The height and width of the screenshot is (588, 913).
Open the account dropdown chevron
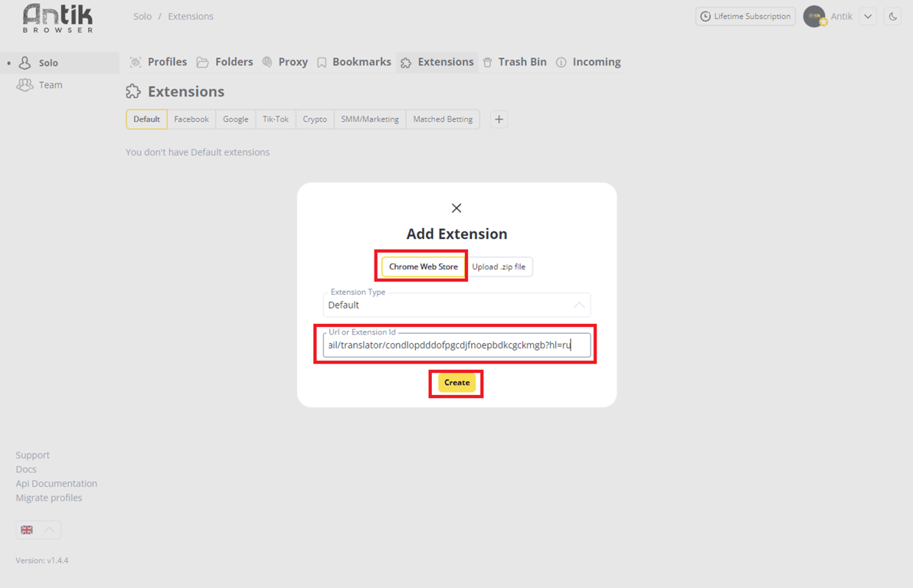click(868, 16)
